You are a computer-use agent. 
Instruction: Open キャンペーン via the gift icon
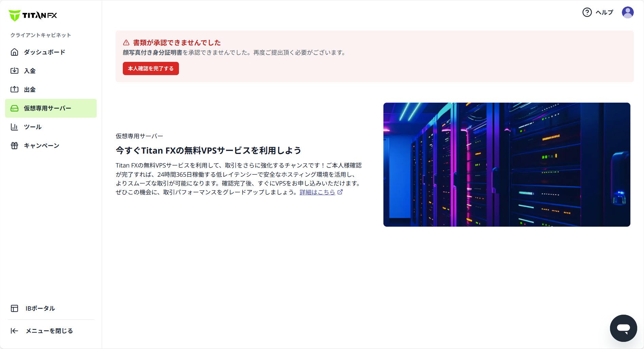tap(14, 145)
